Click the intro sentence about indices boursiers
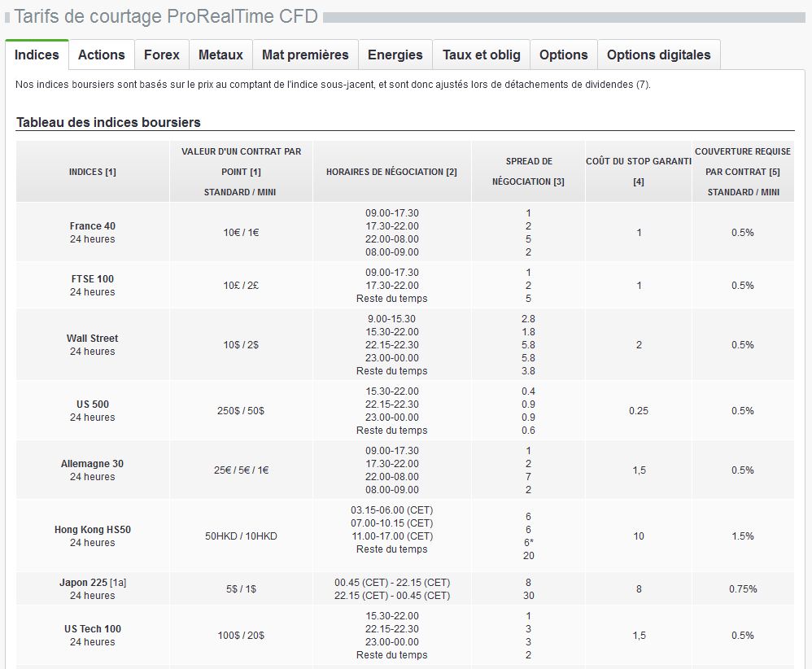This screenshot has width=812, height=669. pos(333,85)
